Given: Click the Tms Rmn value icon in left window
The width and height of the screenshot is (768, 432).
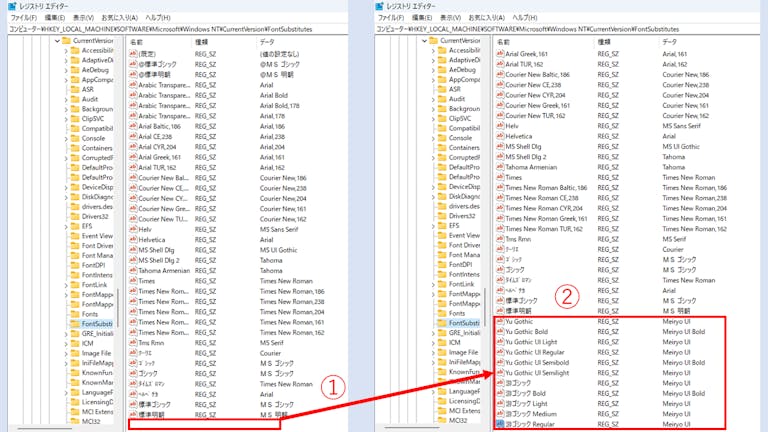Looking at the screenshot, I should point(133,343).
